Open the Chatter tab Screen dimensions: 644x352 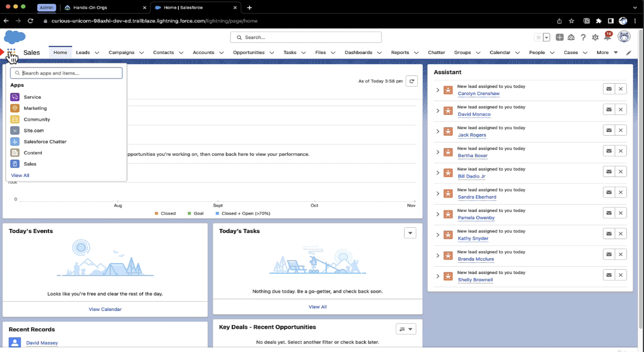click(436, 53)
